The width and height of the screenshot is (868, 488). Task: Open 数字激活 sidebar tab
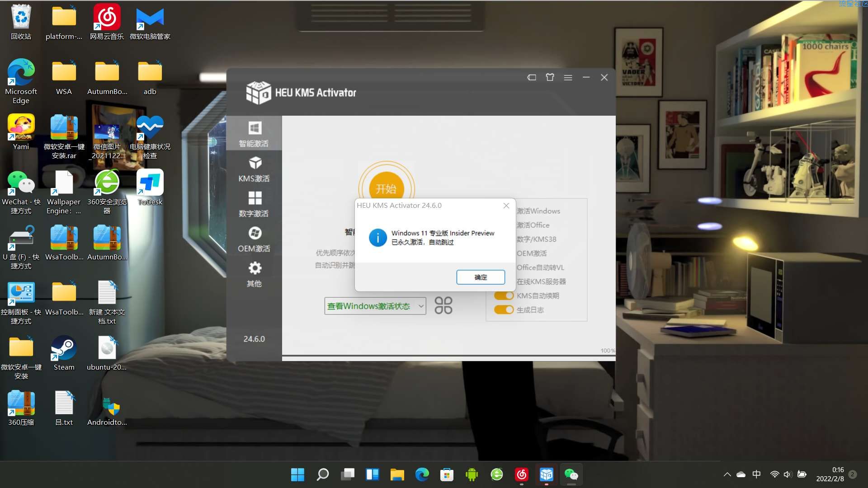tap(254, 204)
